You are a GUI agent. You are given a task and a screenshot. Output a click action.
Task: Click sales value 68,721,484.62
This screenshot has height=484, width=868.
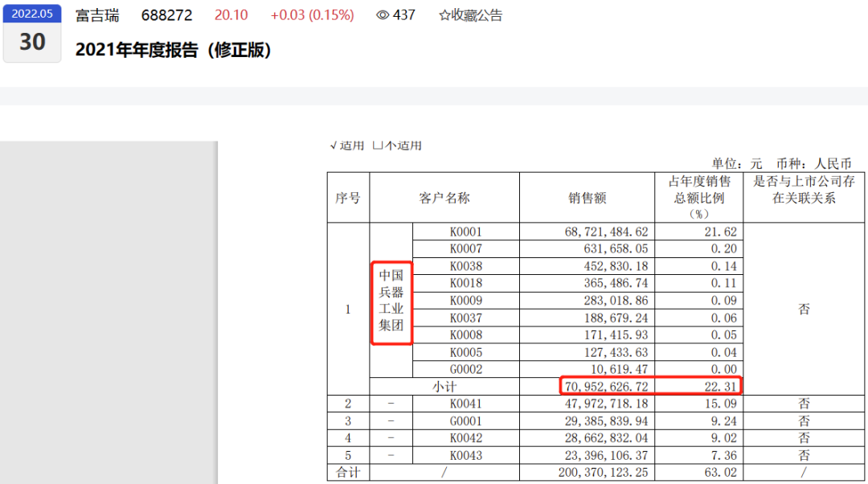606,232
